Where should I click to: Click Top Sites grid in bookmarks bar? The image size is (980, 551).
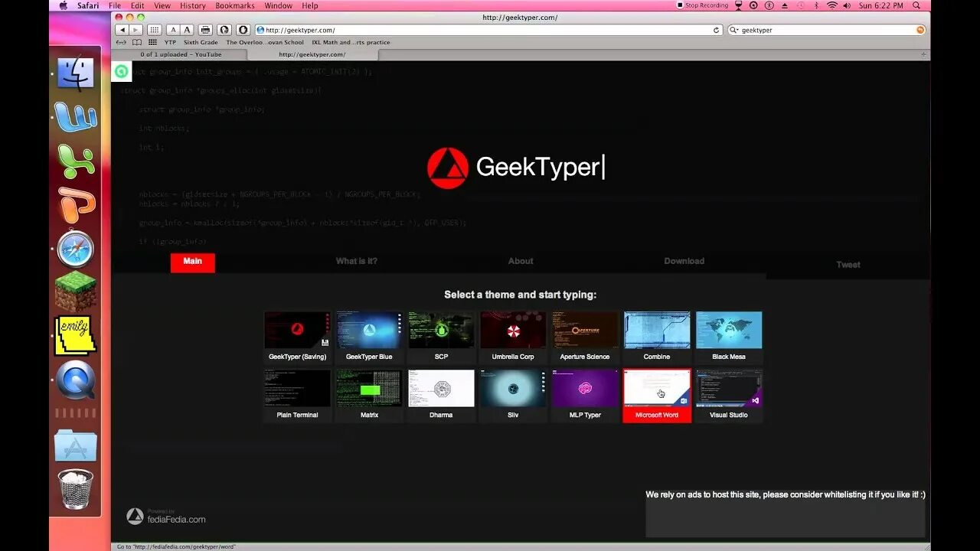pyautogui.click(x=152, y=42)
